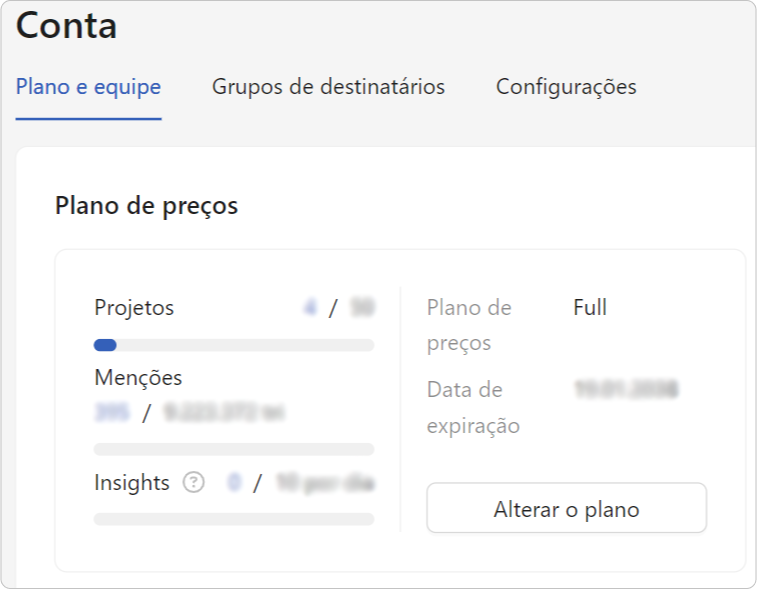Click the blurred mentions limit value
This screenshot has width=757, height=589.
(224, 413)
